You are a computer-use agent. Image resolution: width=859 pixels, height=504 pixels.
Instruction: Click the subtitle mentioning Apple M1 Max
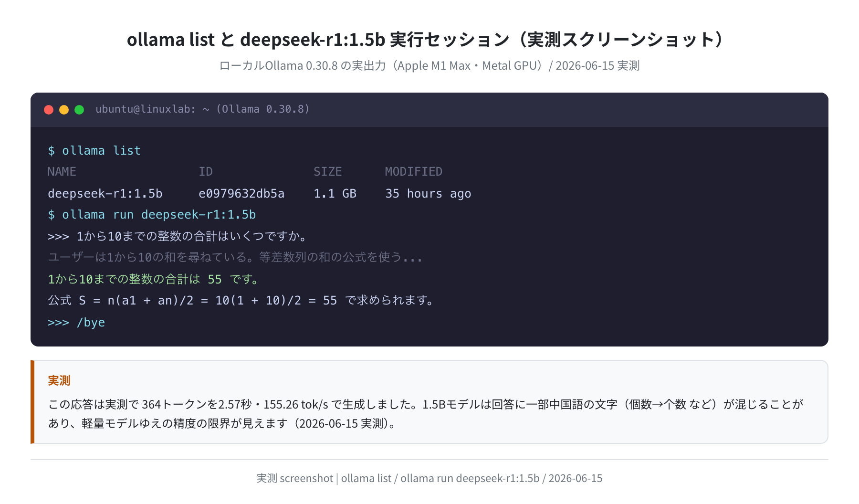coord(429,66)
